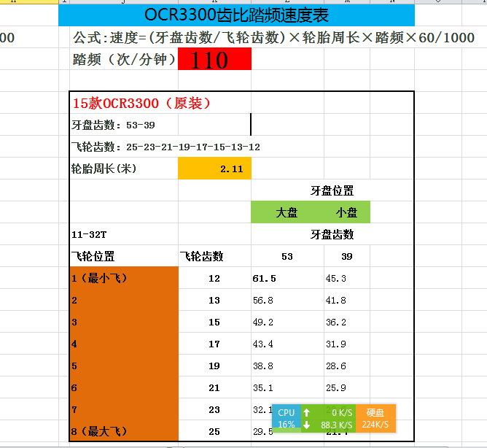Image resolution: width=487 pixels, height=448 pixels.
Task: Click the label 踏频（次/分钟）
Action: 124,59
